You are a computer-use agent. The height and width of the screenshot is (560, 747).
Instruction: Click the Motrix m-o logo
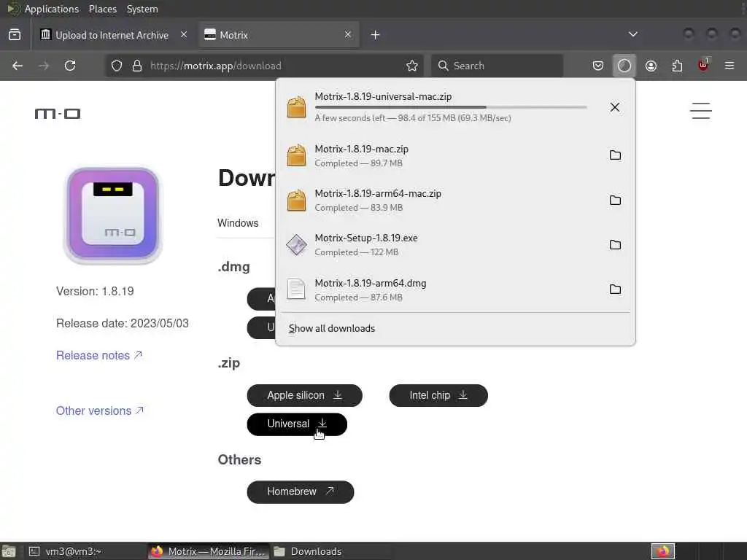[x=58, y=113]
